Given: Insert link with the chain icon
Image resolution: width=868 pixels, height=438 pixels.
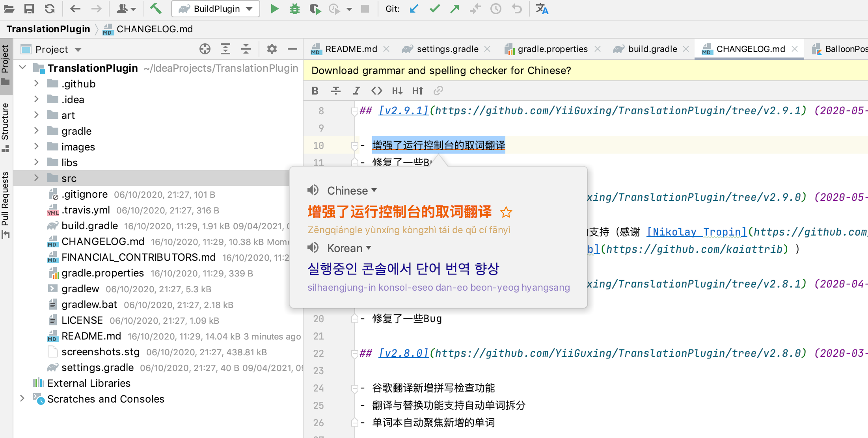Looking at the screenshot, I should click(x=438, y=91).
